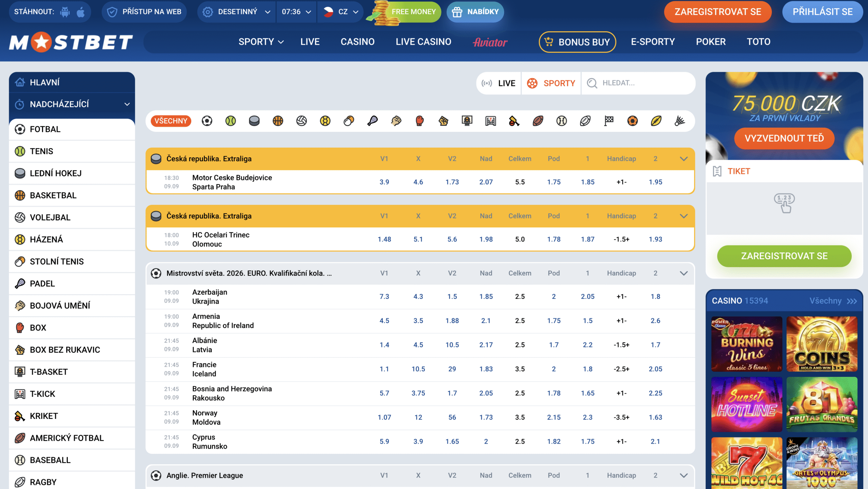Click the PŘIHLÁSIT SE login button
The width and height of the screenshot is (868, 489).
click(822, 12)
